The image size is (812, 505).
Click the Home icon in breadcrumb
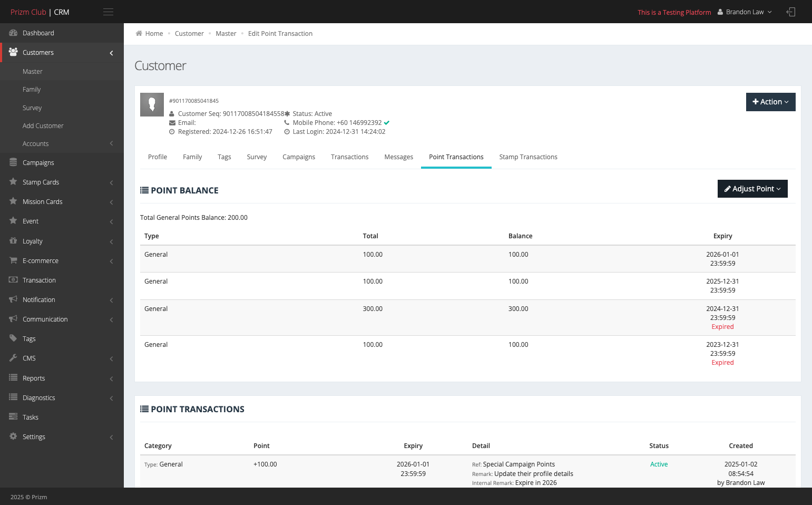(139, 33)
